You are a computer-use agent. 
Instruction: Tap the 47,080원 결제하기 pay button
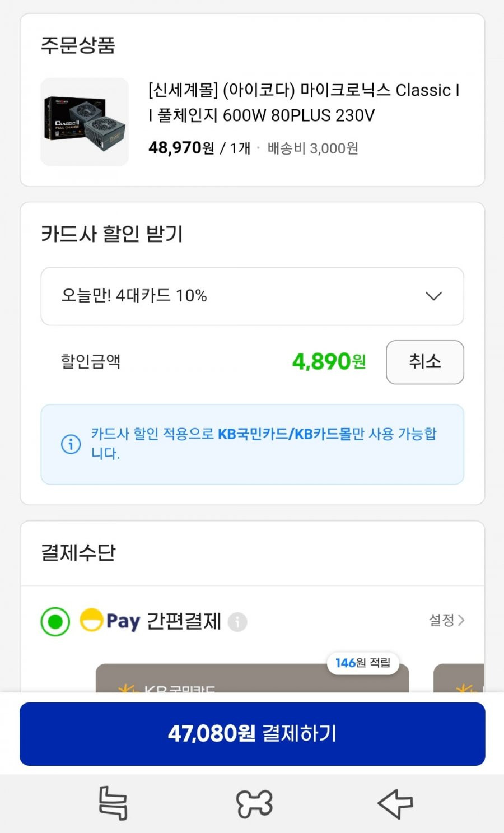pos(252,734)
